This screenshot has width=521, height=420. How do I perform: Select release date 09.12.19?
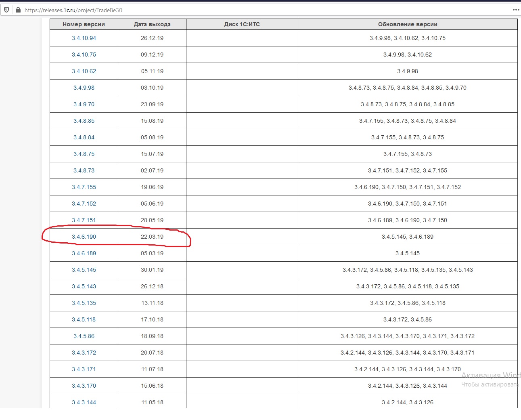pos(152,55)
